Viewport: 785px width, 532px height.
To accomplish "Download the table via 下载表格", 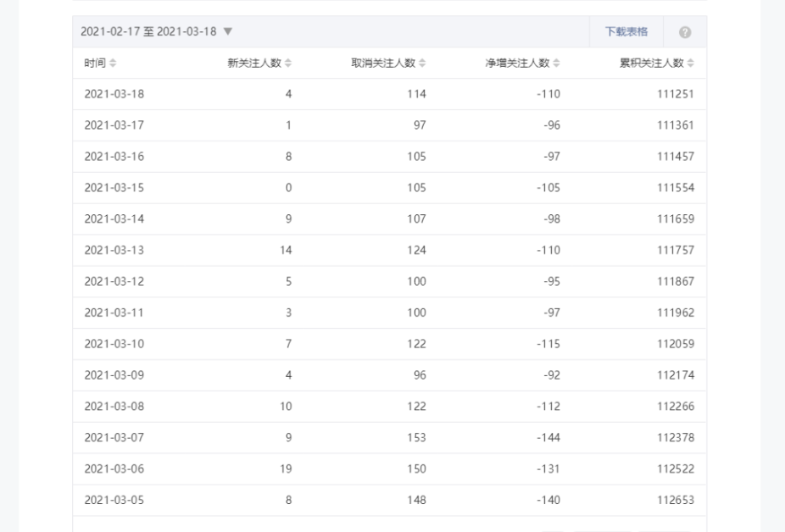I will [626, 31].
